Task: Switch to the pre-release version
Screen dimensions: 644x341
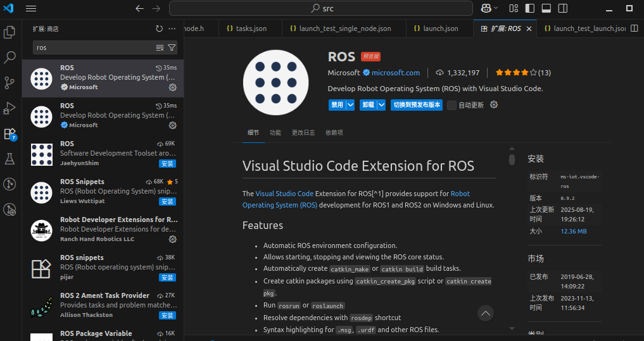Action: tap(417, 105)
